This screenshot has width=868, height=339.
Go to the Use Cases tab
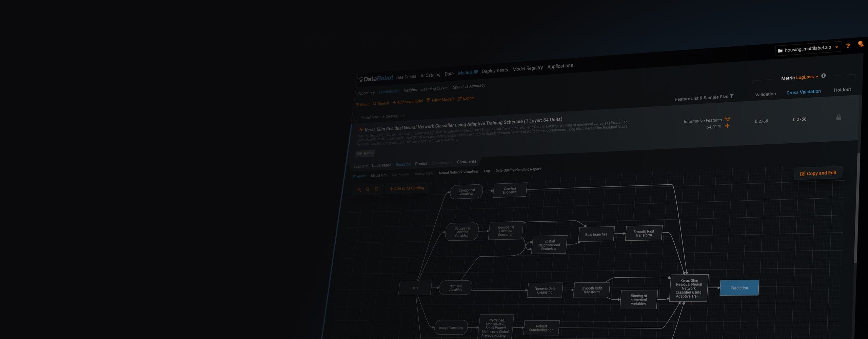(x=406, y=77)
